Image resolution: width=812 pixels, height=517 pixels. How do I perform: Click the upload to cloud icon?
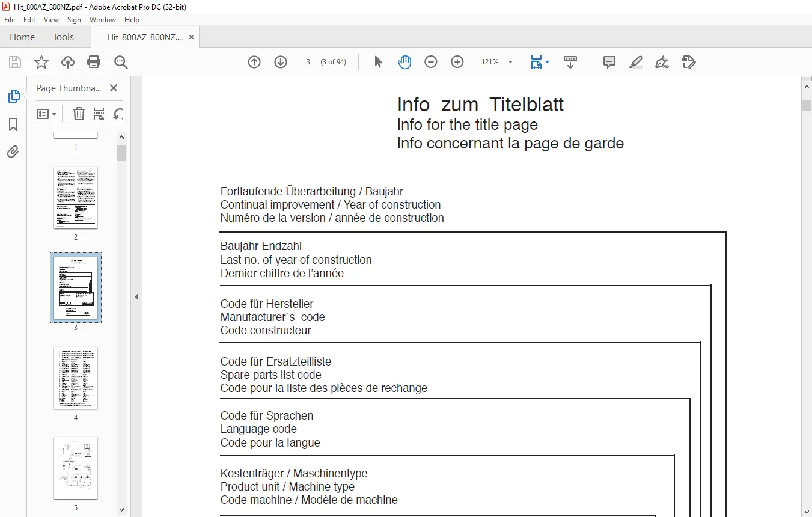click(68, 62)
